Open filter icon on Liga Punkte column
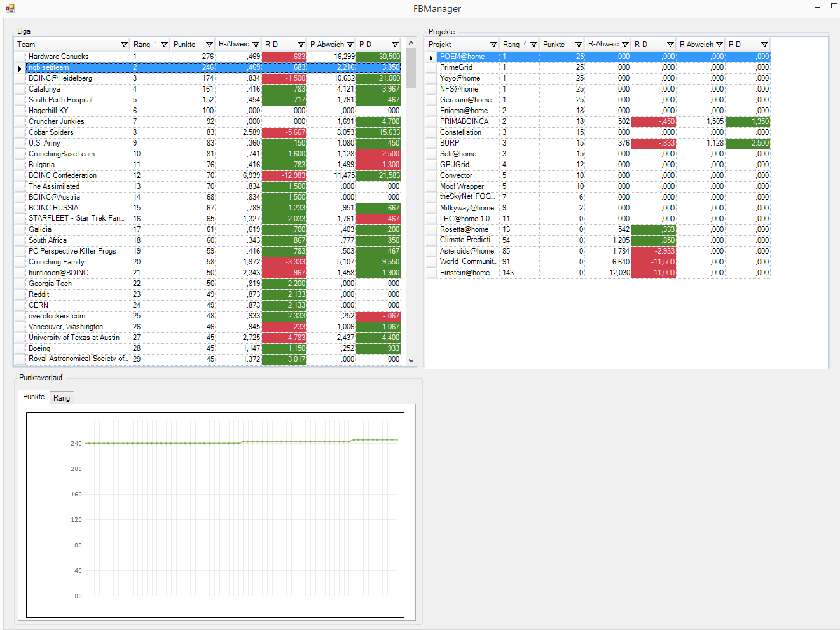 click(209, 45)
